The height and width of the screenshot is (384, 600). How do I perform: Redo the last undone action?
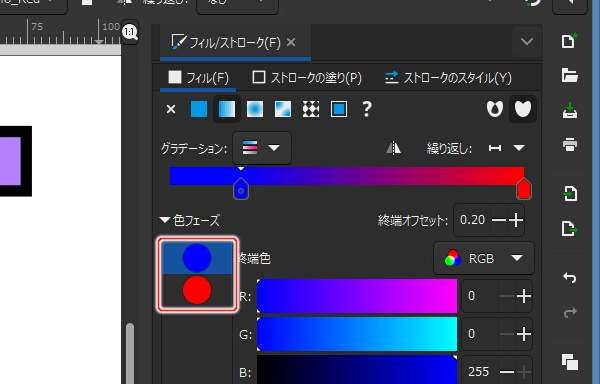pyautogui.click(x=569, y=312)
